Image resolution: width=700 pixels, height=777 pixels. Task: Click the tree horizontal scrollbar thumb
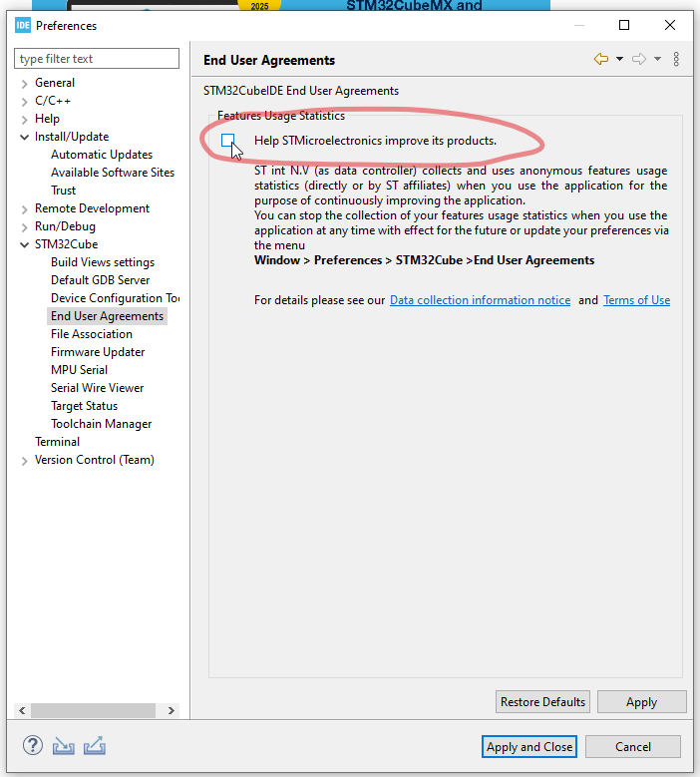(93, 710)
